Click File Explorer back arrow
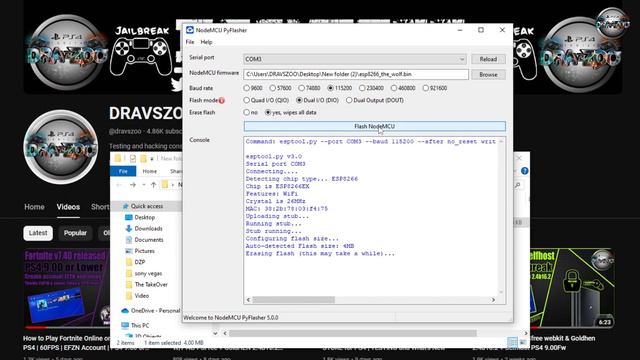Image resolution: width=640 pixels, height=360 pixels. [x=119, y=185]
